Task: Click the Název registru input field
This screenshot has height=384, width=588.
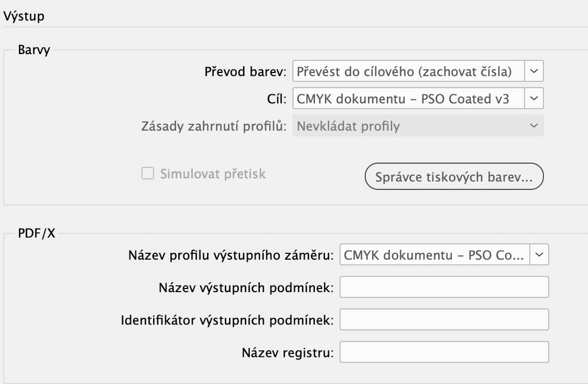Action: (x=444, y=352)
